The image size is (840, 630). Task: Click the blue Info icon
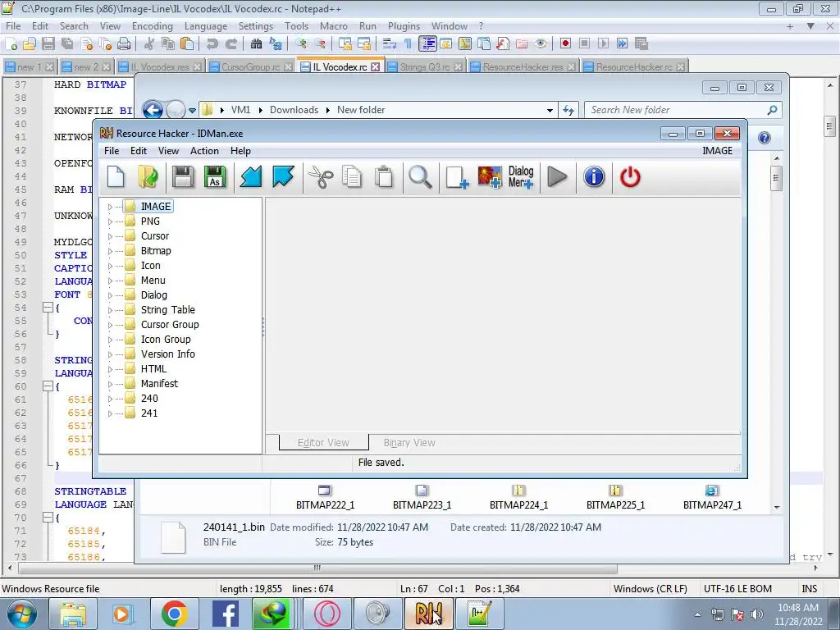coord(594,177)
